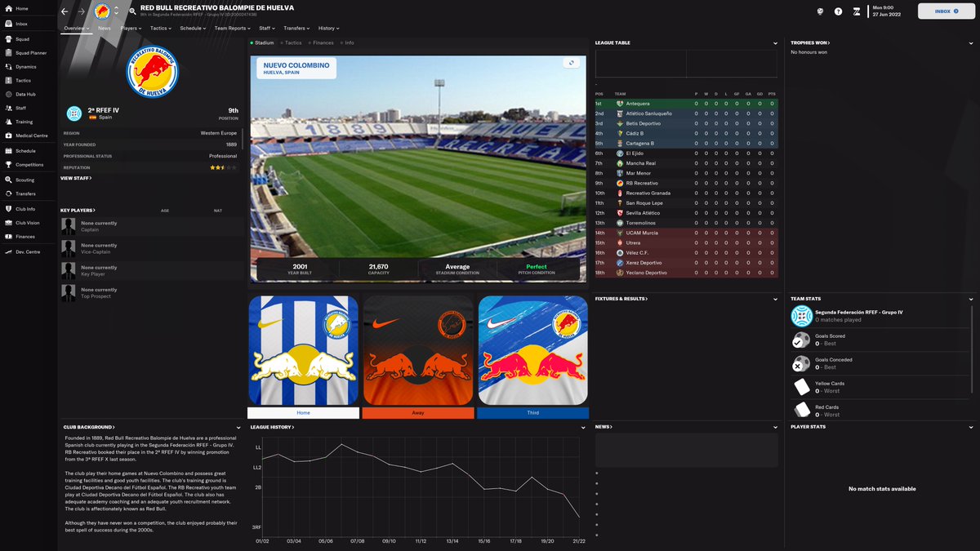The image size is (980, 551).
Task: Select the Stadium view option
Action: click(262, 42)
